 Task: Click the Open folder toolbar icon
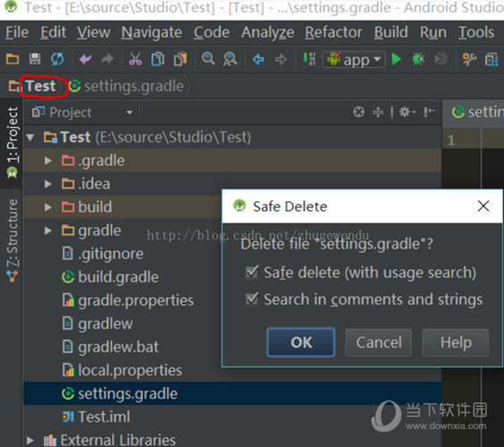(x=13, y=59)
